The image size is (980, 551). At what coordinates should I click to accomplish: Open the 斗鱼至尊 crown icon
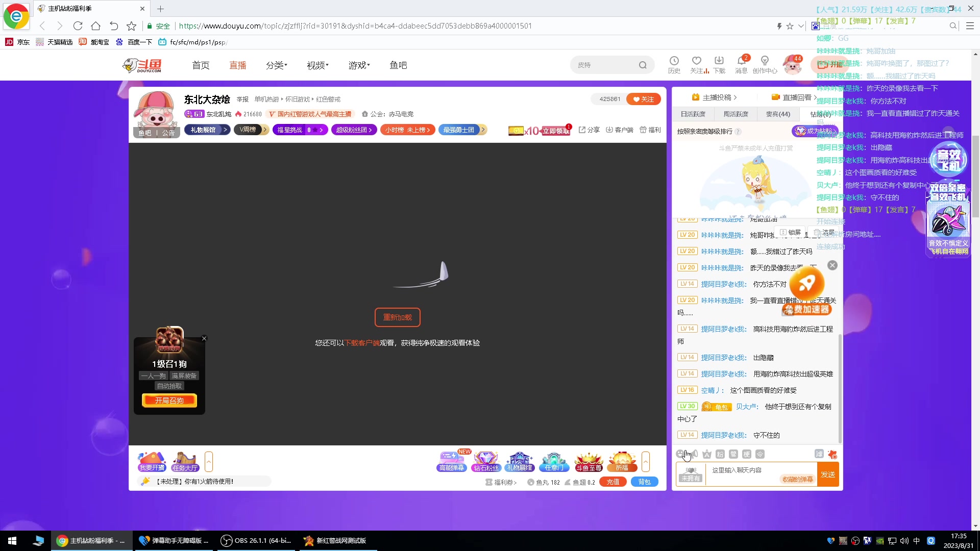click(589, 461)
